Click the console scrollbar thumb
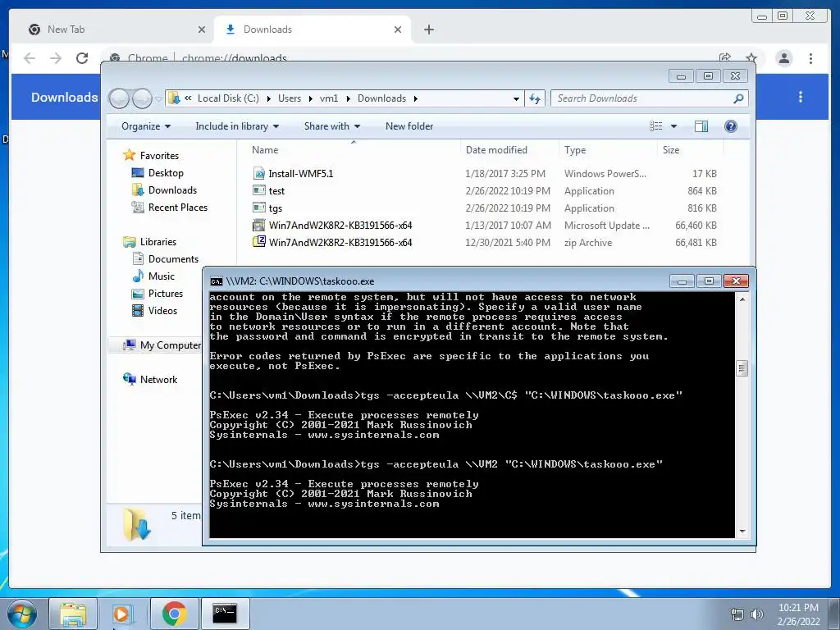Screen dimensions: 840x630 742,368
